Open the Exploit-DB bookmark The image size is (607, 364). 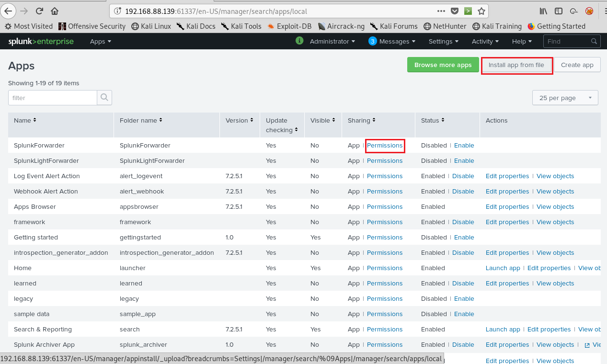289,26
